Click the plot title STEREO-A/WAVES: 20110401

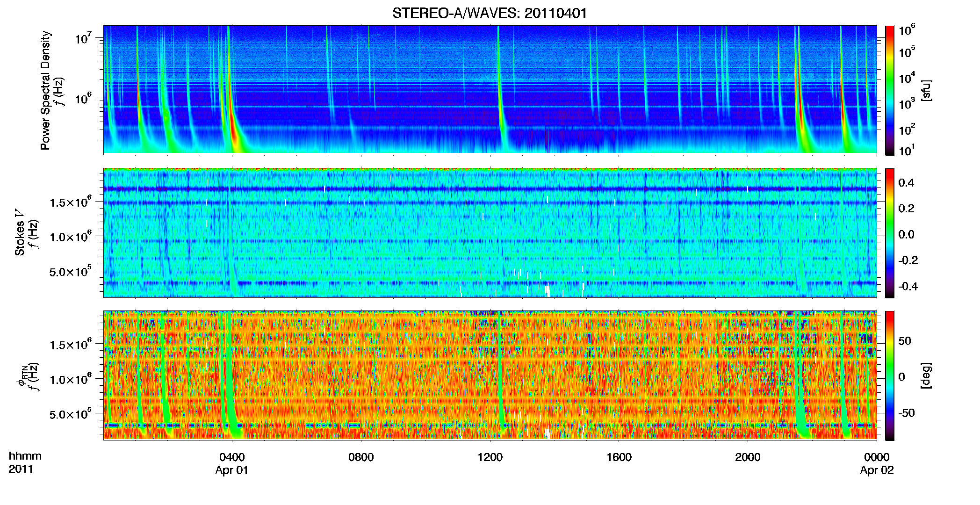tap(490, 13)
